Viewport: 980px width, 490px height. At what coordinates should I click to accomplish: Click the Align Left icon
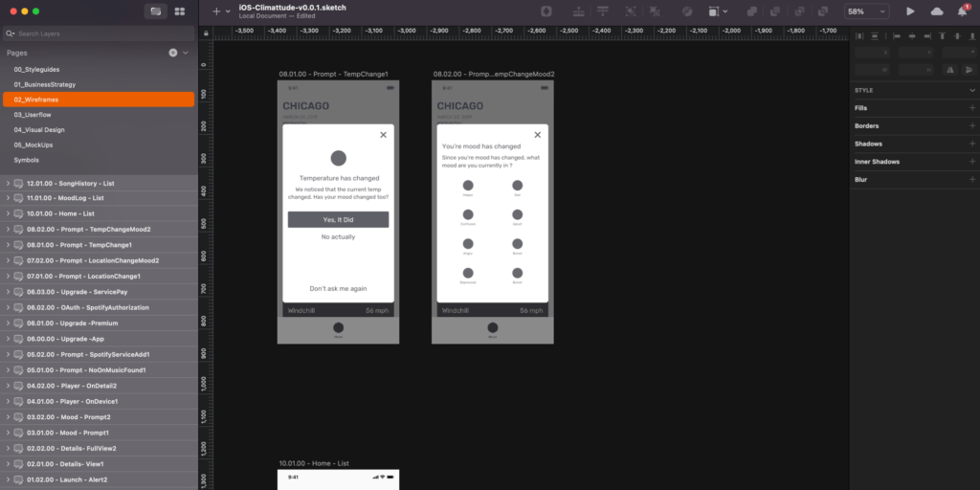coord(898,36)
